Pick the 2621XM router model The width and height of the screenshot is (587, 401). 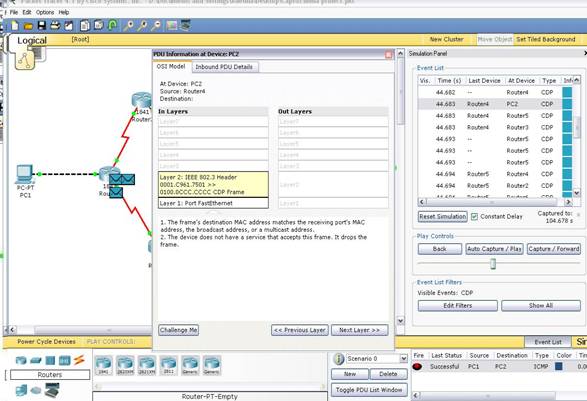click(147, 365)
